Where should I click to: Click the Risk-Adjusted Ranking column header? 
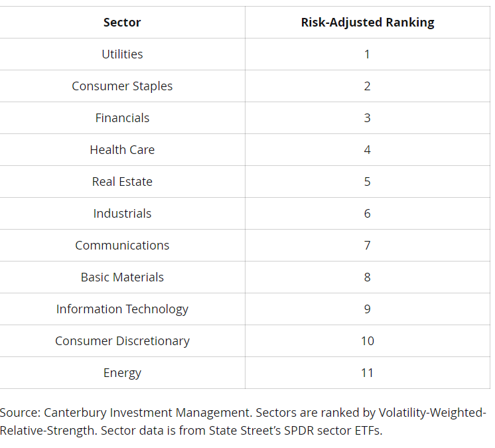pyautogui.click(x=368, y=23)
